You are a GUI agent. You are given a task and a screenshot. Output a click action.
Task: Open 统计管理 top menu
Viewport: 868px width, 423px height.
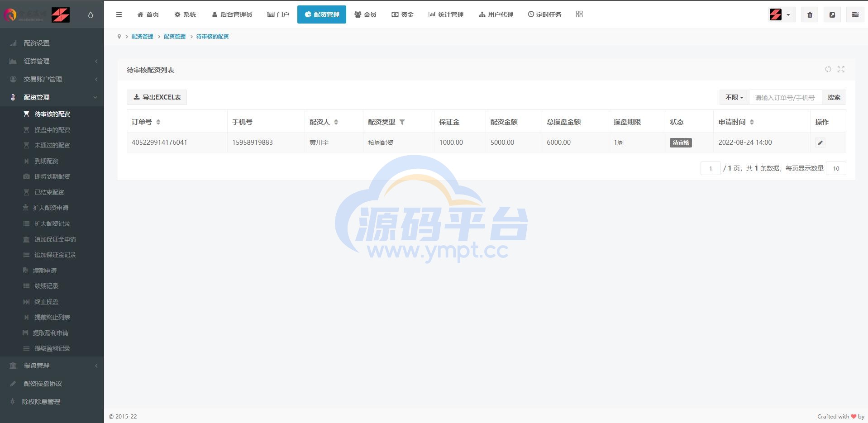pos(446,14)
